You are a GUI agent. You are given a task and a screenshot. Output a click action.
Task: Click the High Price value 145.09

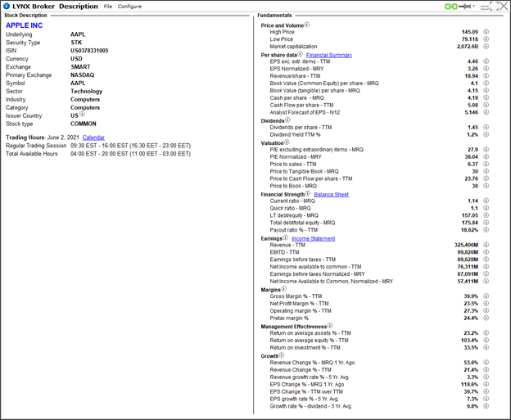(470, 32)
